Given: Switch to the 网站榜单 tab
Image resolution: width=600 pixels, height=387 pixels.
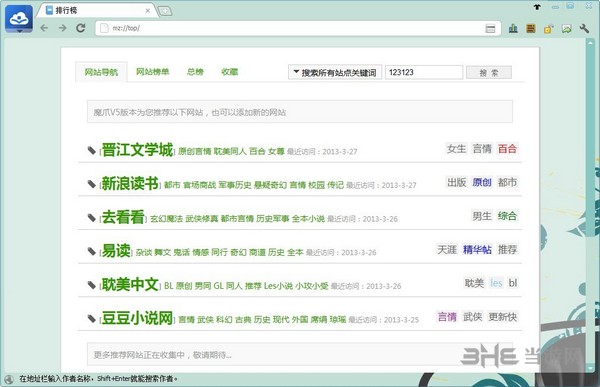Looking at the screenshot, I should tap(153, 72).
